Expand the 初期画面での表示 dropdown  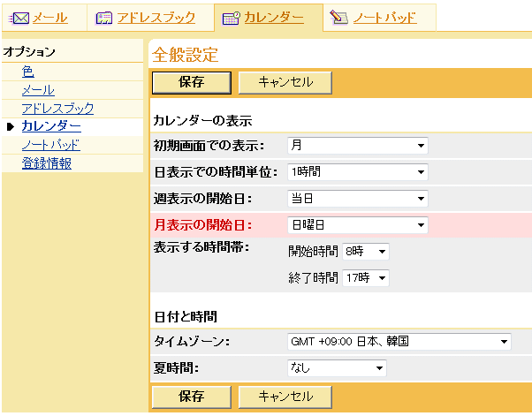357,146
